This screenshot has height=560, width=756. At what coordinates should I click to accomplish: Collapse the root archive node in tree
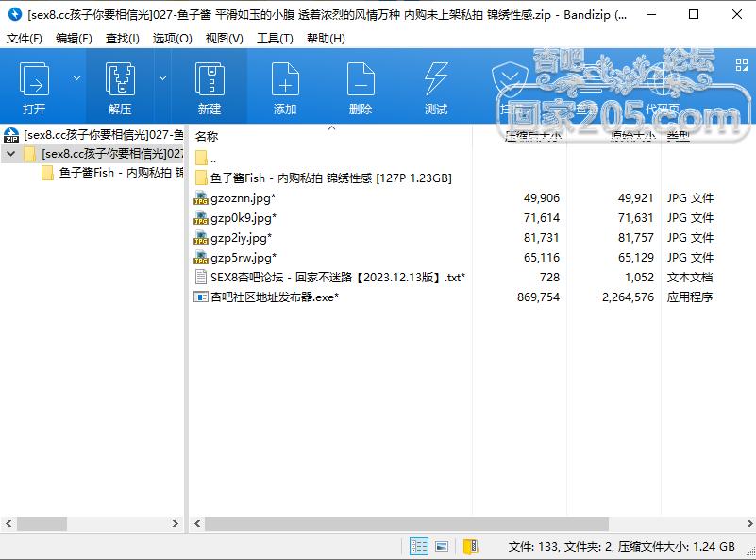[x=10, y=153]
